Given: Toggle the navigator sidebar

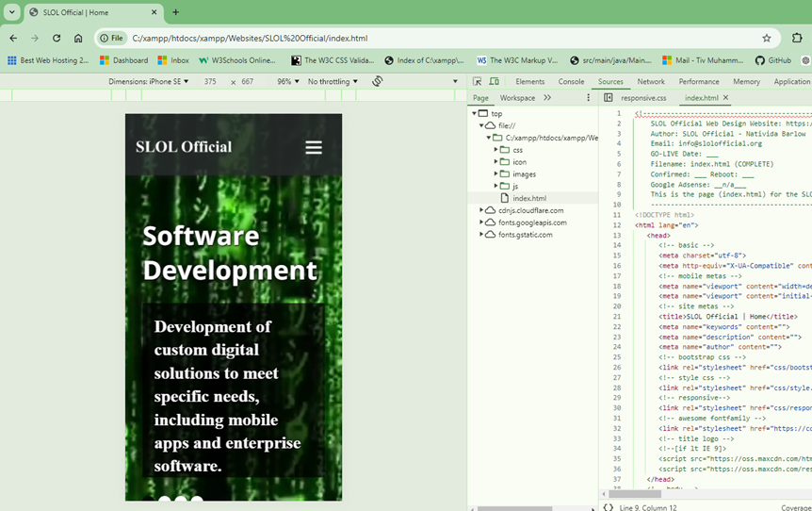Looking at the screenshot, I should (608, 97).
